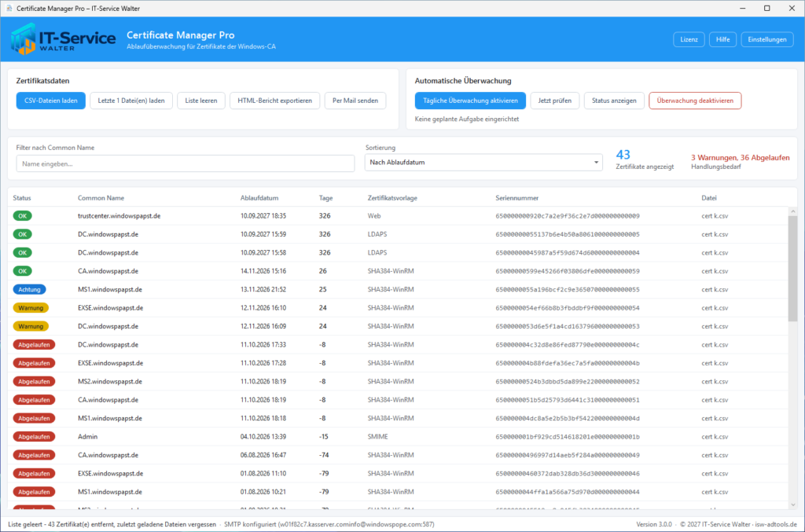Select the trustcenter.windowspapst.de row
The width and height of the screenshot is (805, 532).
point(398,216)
